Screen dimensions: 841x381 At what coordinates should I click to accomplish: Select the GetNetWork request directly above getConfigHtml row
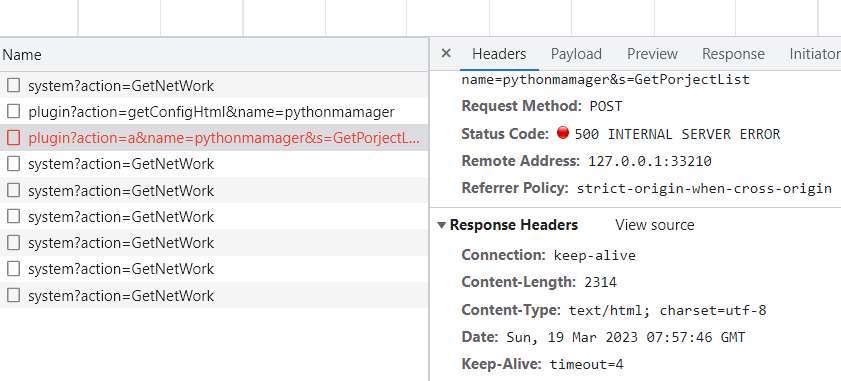click(x=213, y=85)
